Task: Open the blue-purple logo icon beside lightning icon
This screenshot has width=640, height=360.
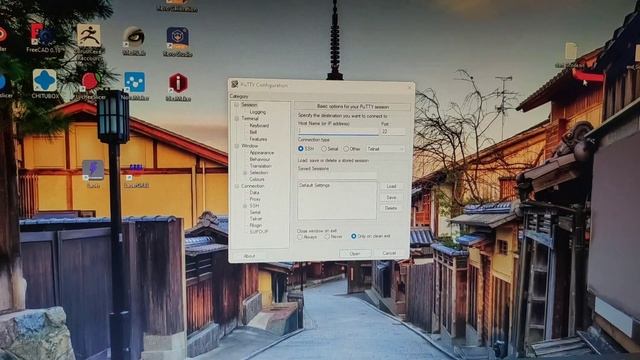Action: coord(136,175)
